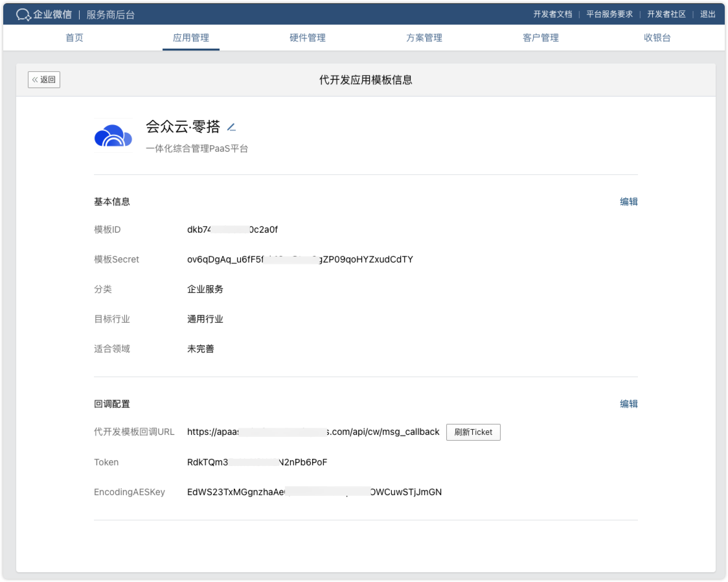This screenshot has width=728, height=582.
Task: Visit the 开发者社区 link
Action: [666, 14]
